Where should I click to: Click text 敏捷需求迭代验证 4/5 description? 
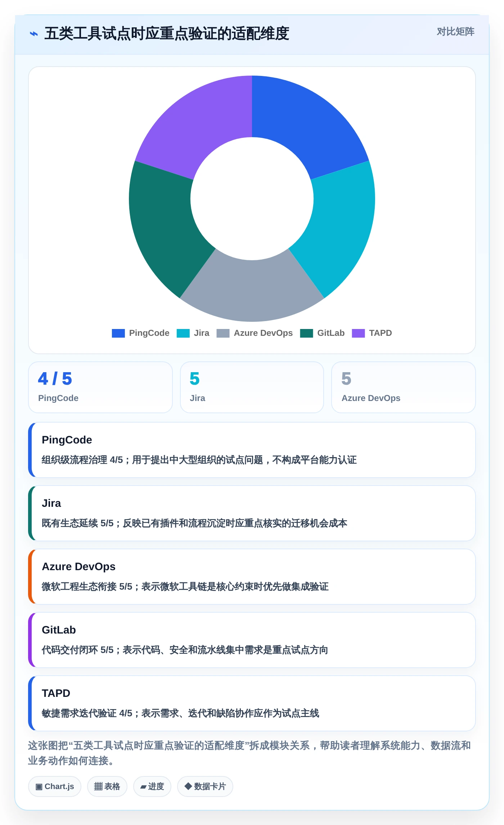click(x=180, y=713)
